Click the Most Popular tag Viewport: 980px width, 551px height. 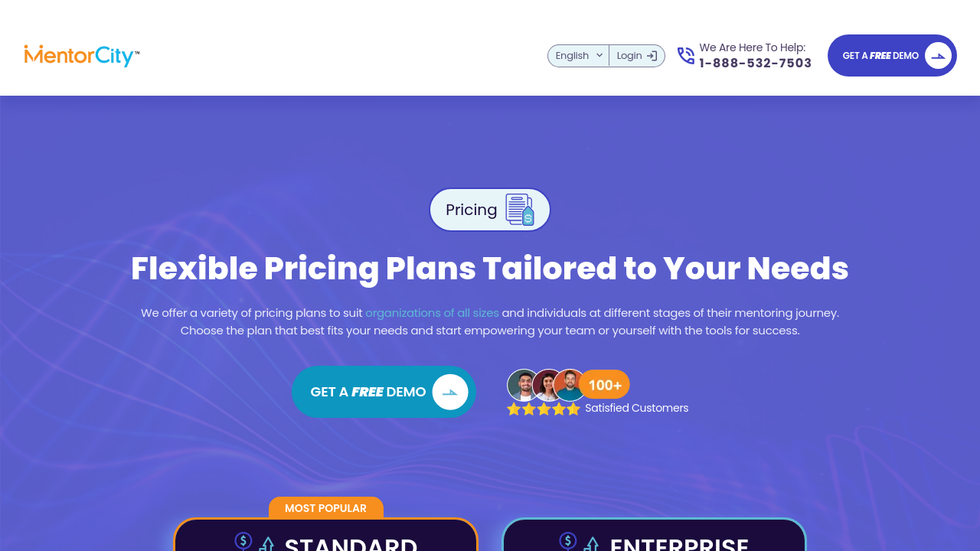coord(325,508)
